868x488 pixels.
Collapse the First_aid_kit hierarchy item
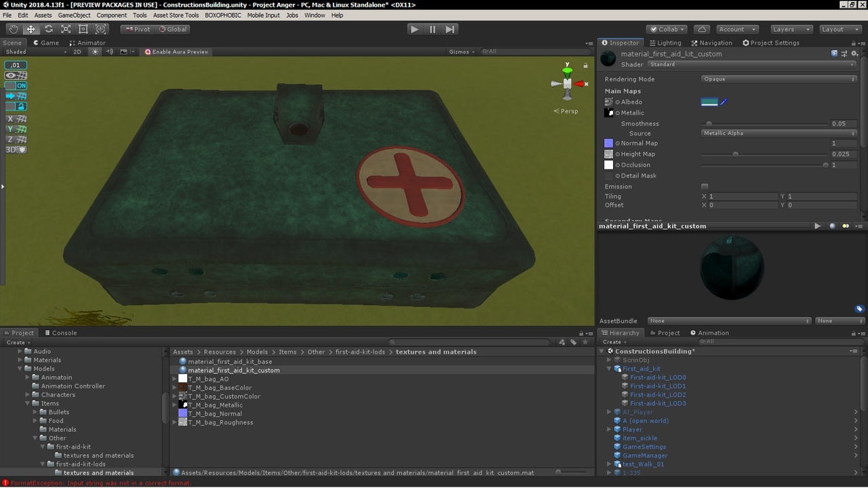(x=609, y=369)
